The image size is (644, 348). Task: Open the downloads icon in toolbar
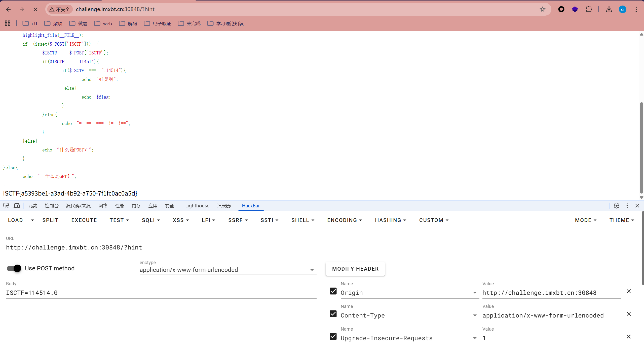click(609, 9)
